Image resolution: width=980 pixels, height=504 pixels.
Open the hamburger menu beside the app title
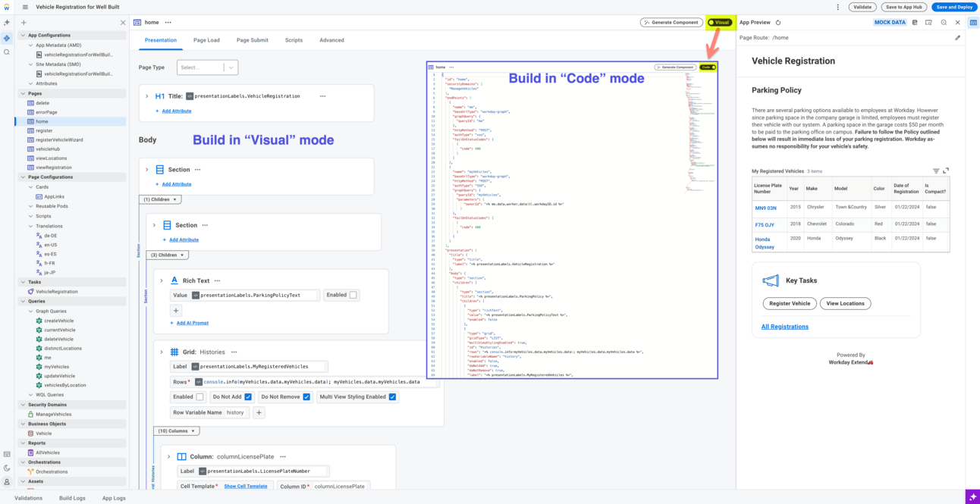(25, 7)
